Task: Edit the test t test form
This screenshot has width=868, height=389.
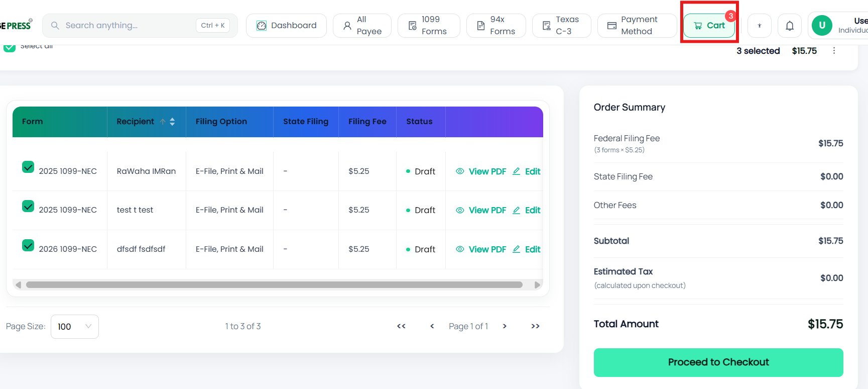Action: pos(527,210)
